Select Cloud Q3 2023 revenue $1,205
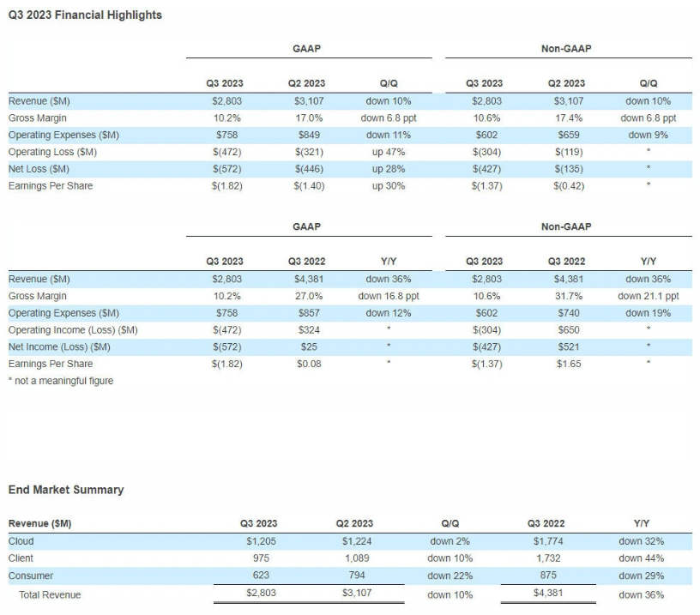 tap(261, 541)
